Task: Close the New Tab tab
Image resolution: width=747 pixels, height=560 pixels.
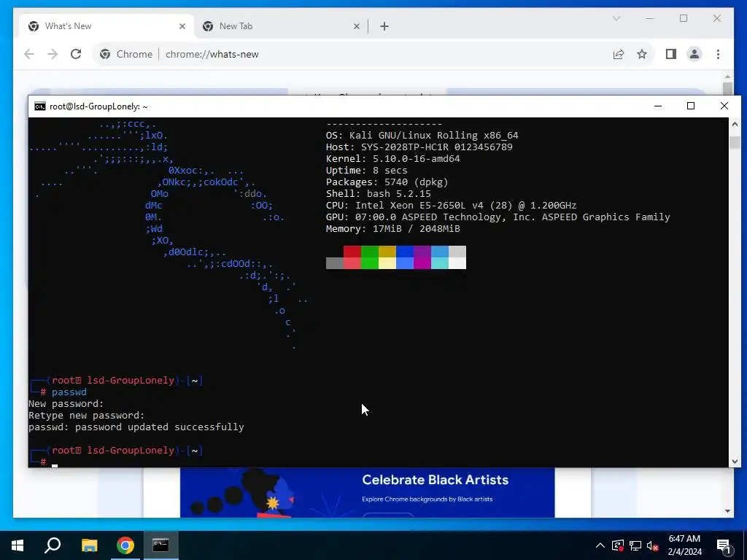Action: point(356,26)
